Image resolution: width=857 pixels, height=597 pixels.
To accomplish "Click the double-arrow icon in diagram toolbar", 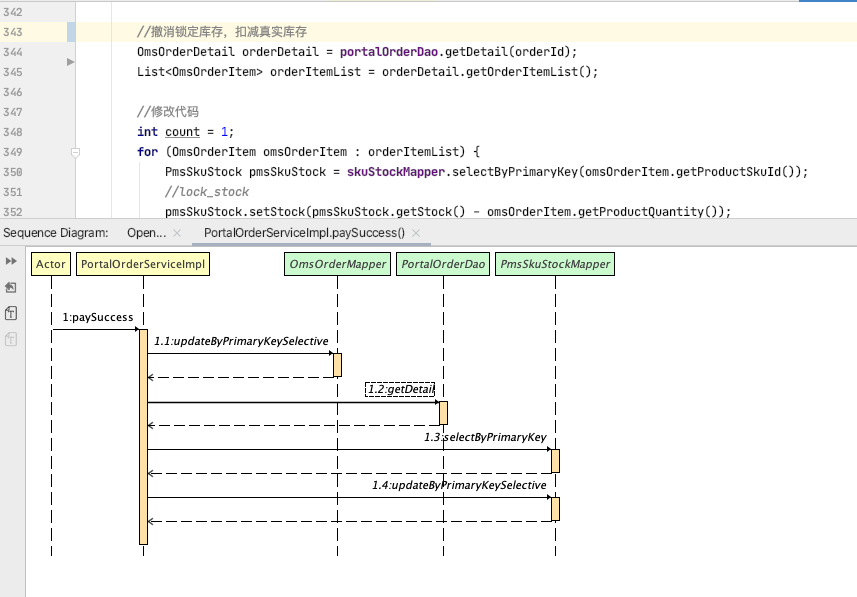I will coord(11,261).
